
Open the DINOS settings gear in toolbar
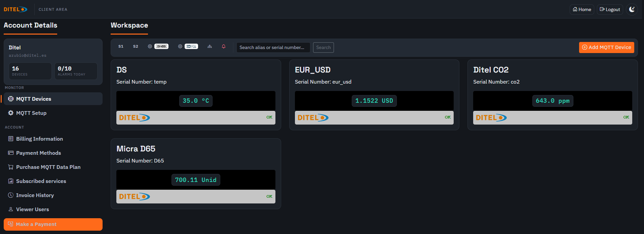(150, 46)
